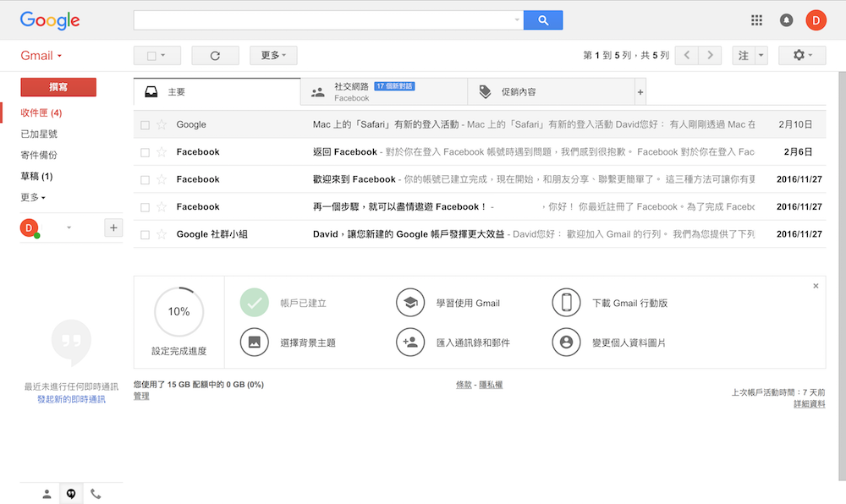Click the red 撰寫 compose button
846x504 pixels.
point(58,87)
